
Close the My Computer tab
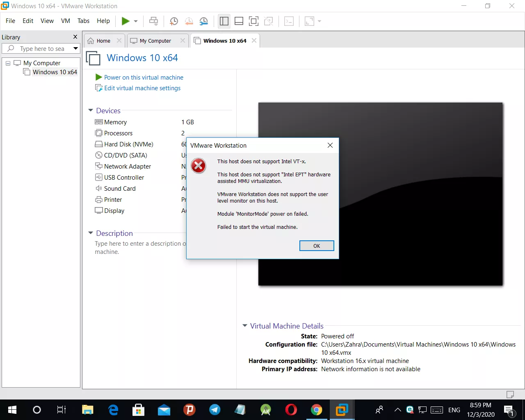pos(183,41)
